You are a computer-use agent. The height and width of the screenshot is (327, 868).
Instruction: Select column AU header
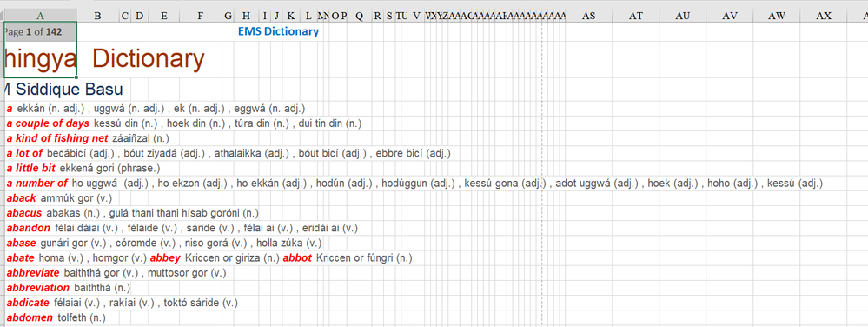683,16
